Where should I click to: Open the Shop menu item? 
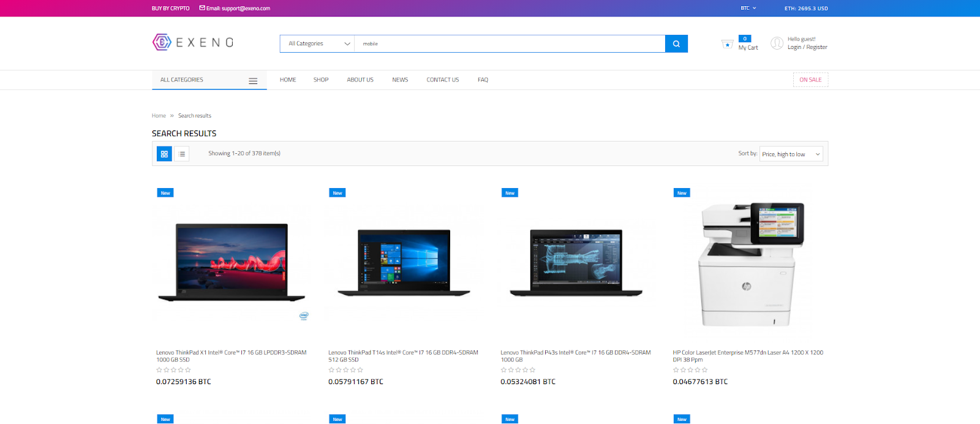click(x=321, y=80)
